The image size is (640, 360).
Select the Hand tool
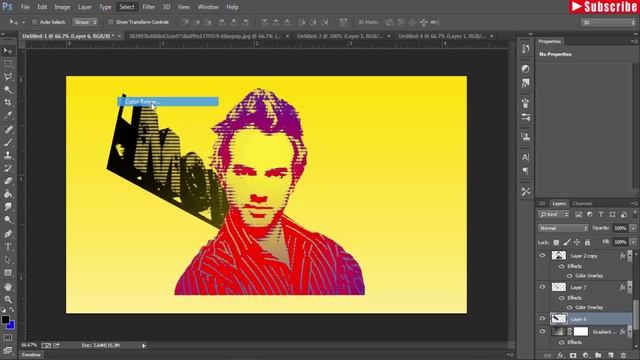pos(8,287)
